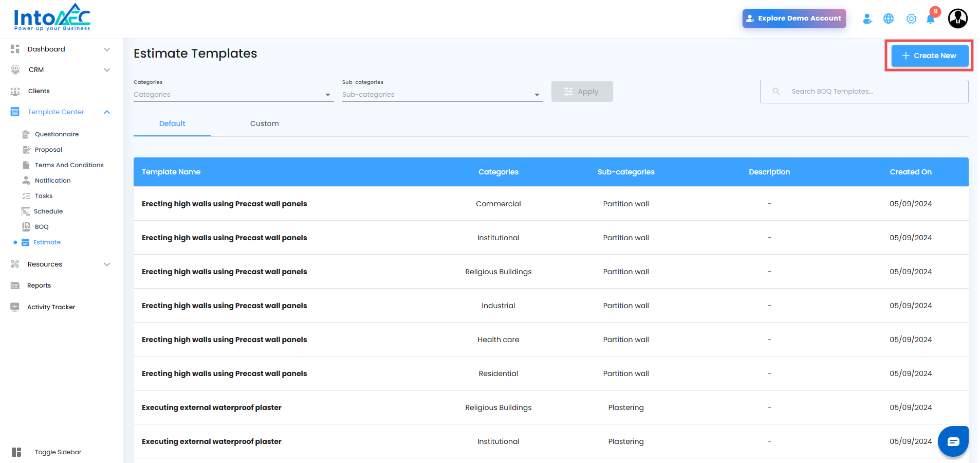Click the Created On column header
The width and height of the screenshot is (980, 463).
click(911, 172)
